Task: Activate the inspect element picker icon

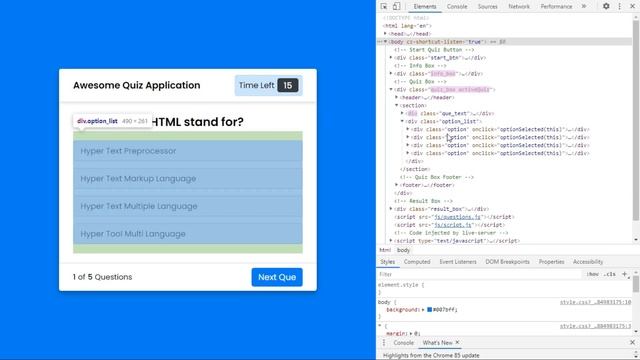Action: tap(384, 7)
